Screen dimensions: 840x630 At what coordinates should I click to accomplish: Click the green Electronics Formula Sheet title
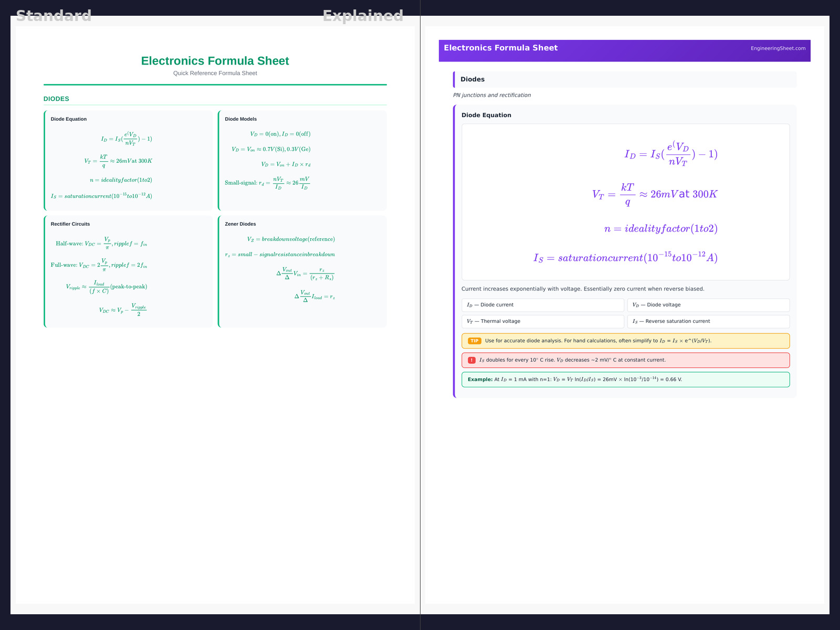215,61
